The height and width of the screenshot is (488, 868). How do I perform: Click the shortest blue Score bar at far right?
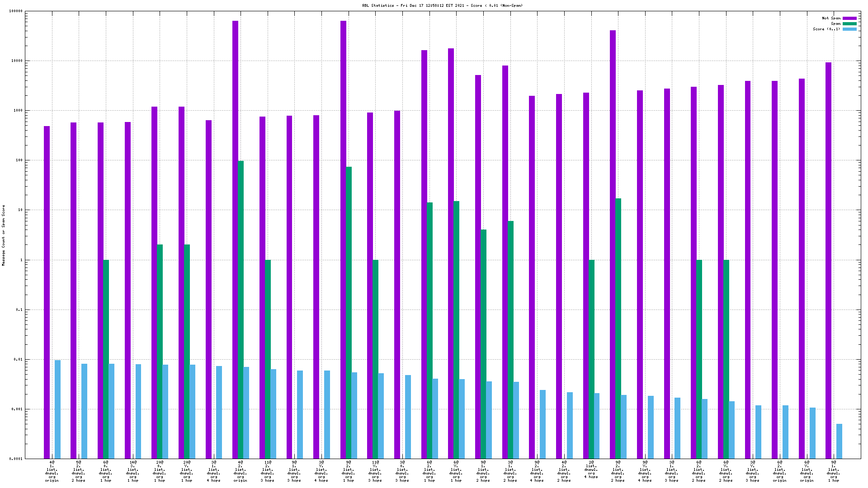(840, 441)
